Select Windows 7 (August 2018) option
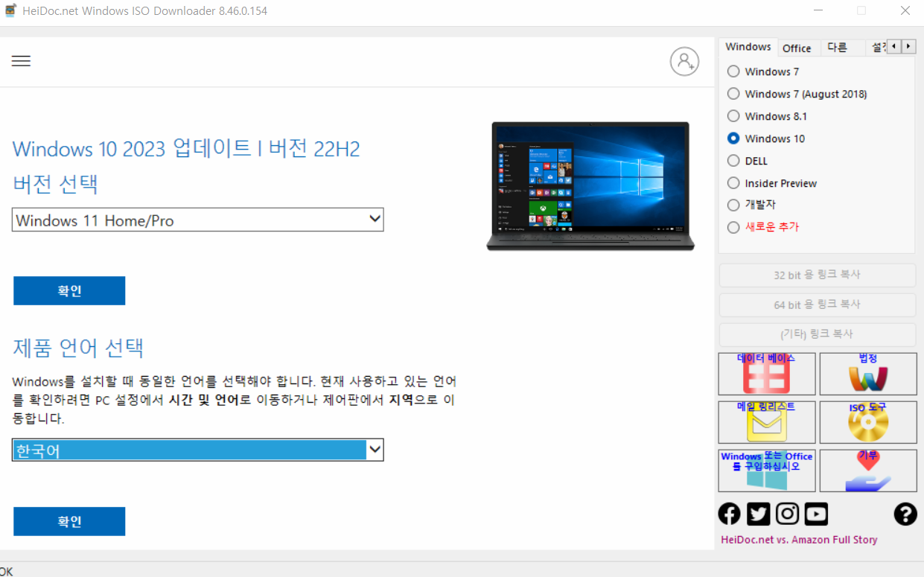 [797, 94]
